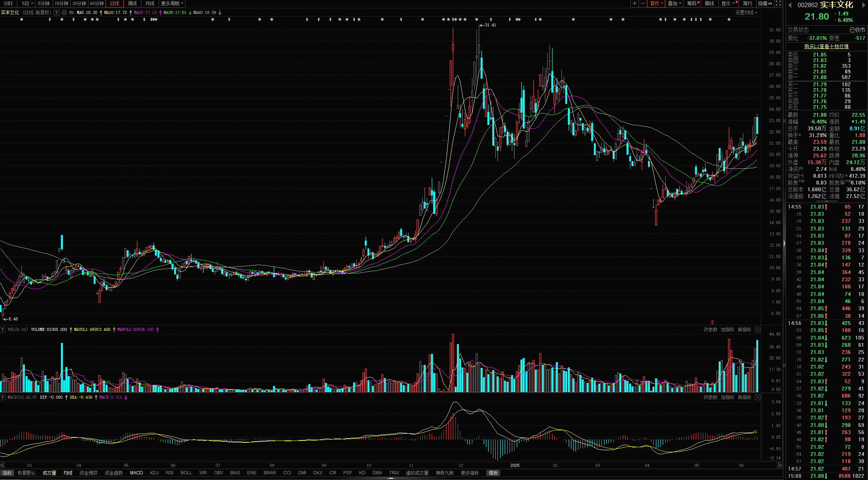Toggle the 成交量 volume indicator

click(x=49, y=473)
